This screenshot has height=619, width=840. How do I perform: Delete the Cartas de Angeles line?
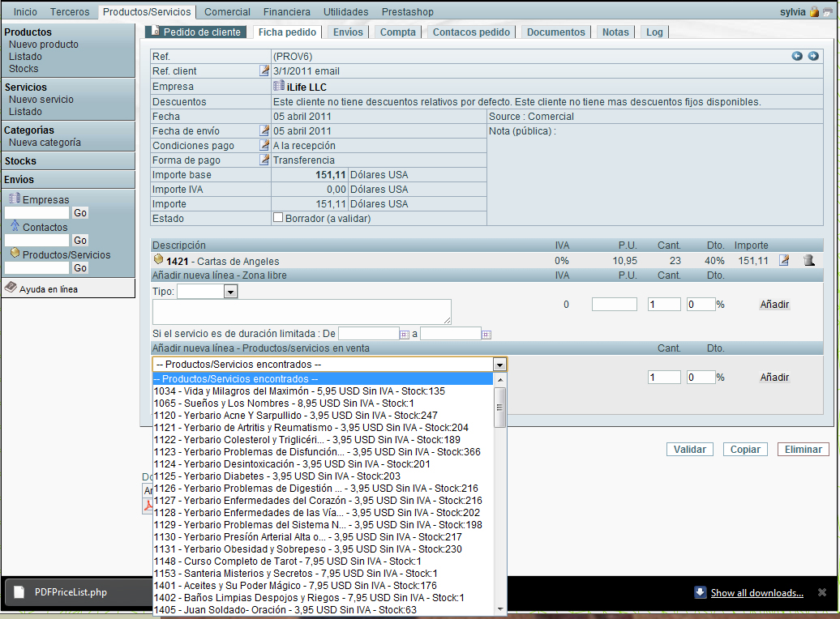tap(809, 260)
